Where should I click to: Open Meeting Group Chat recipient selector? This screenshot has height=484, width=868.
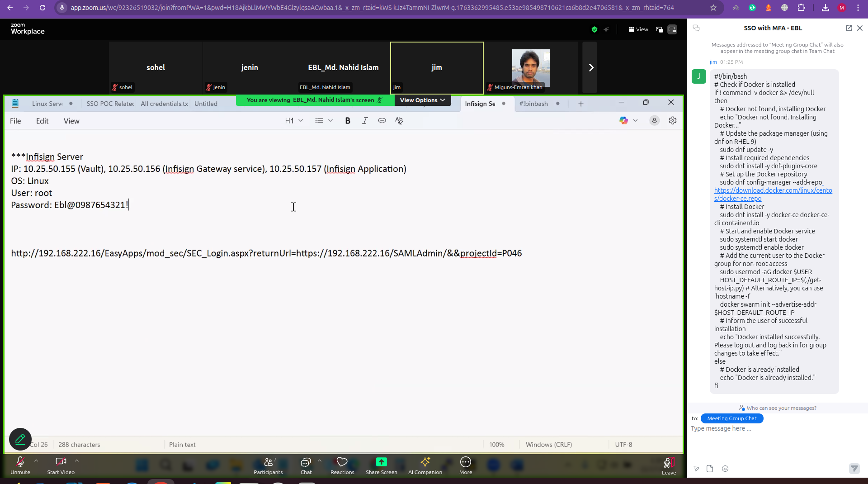point(731,418)
